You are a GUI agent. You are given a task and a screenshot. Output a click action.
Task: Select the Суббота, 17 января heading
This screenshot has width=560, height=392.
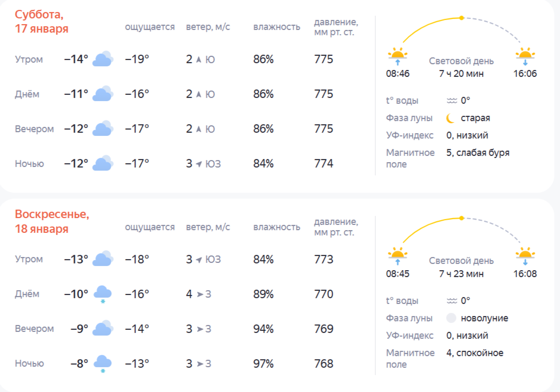click(x=42, y=22)
